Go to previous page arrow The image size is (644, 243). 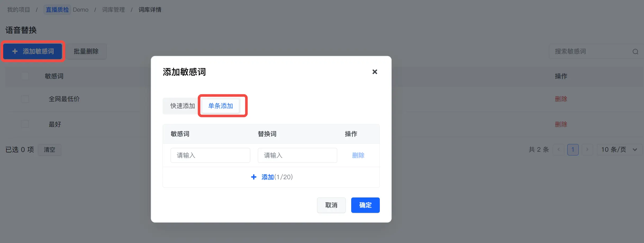coord(559,150)
